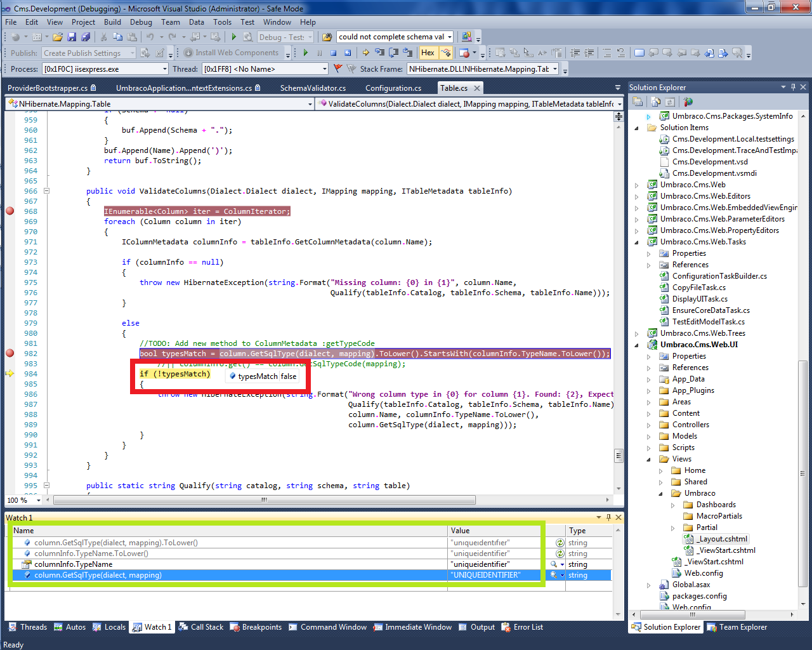Open the NHibernate.Mapping.Table class dropdown
The image size is (812, 650).
click(x=310, y=103)
